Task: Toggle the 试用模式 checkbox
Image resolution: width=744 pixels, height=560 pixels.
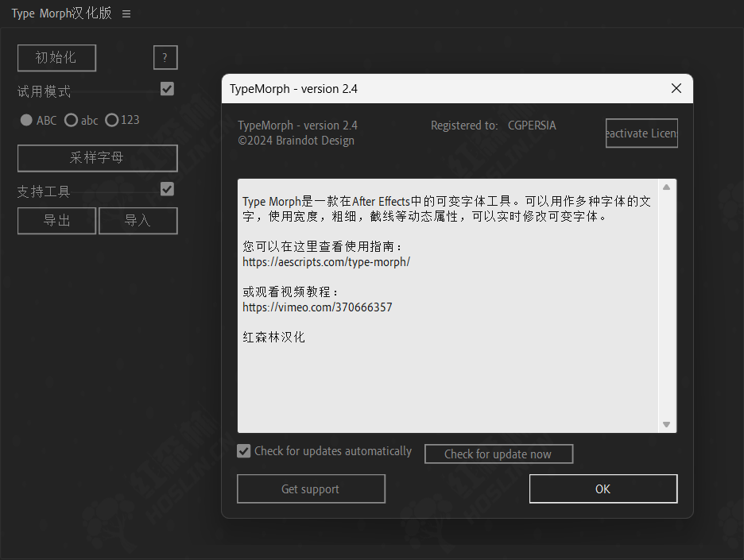Action: [x=167, y=89]
